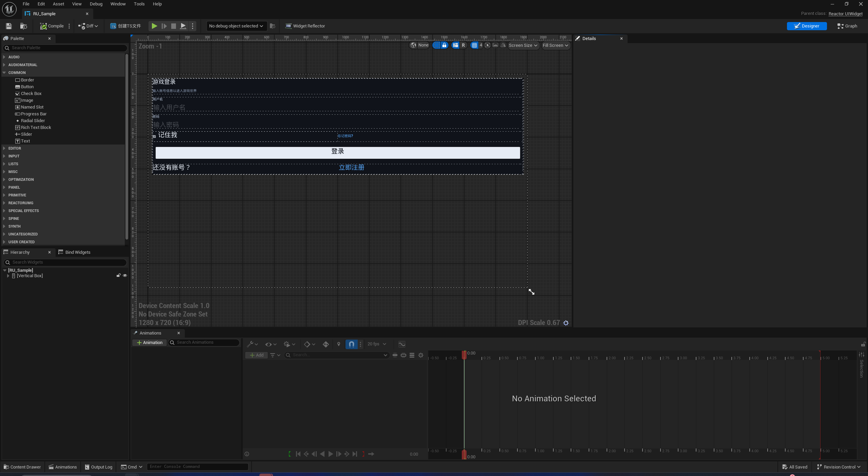The image size is (868, 476).
Task: Open the Widget Reflector tool
Action: [x=305, y=26]
